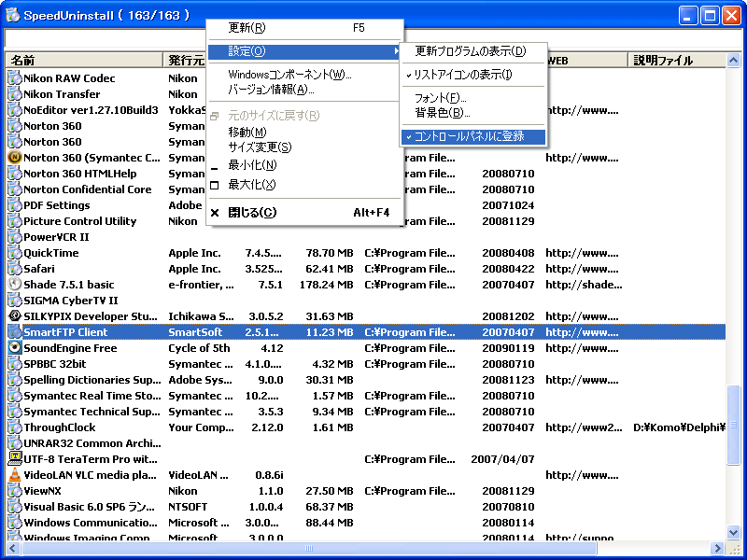Expand the 設定(O) submenu

point(305,51)
